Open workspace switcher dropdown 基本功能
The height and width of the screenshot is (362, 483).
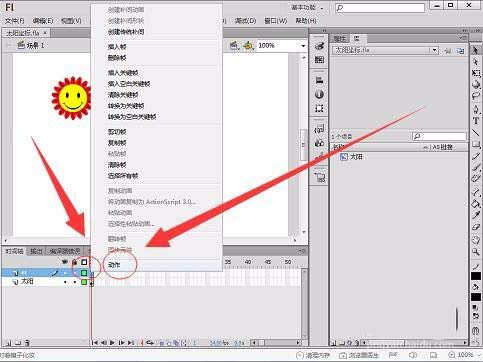tap(307, 7)
